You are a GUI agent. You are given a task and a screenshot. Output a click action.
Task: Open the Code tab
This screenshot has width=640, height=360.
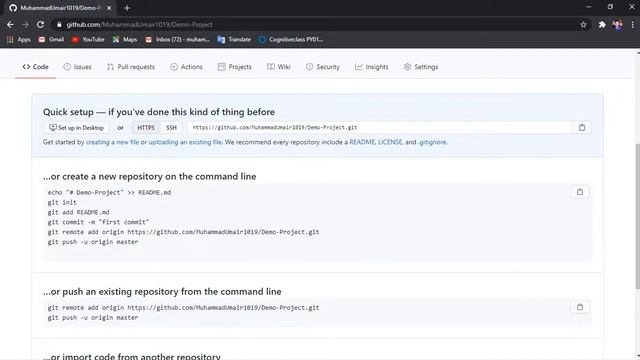[36, 67]
